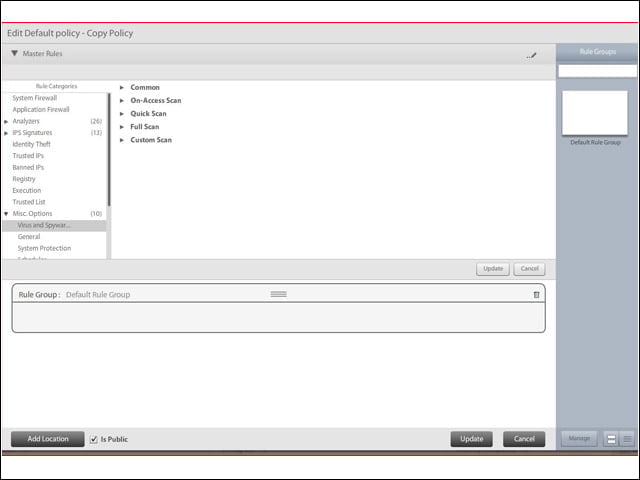640x480 pixels.
Task: Open the Trusted List category
Action: (29, 202)
